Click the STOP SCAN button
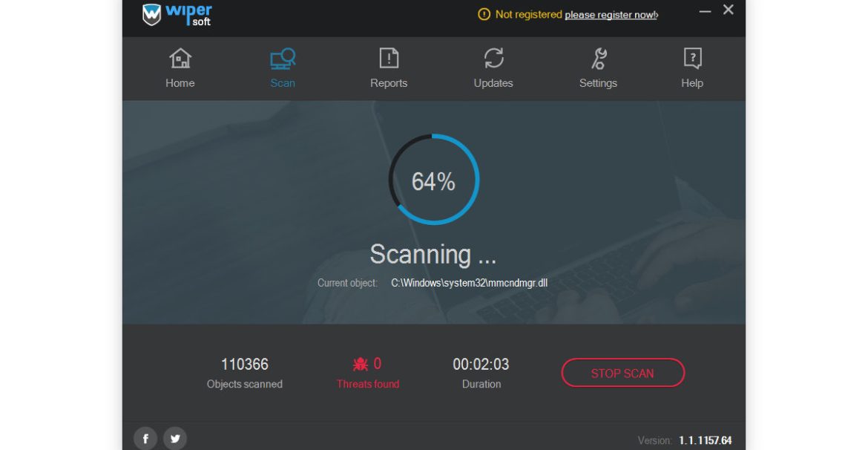The height and width of the screenshot is (450, 868). [x=622, y=373]
